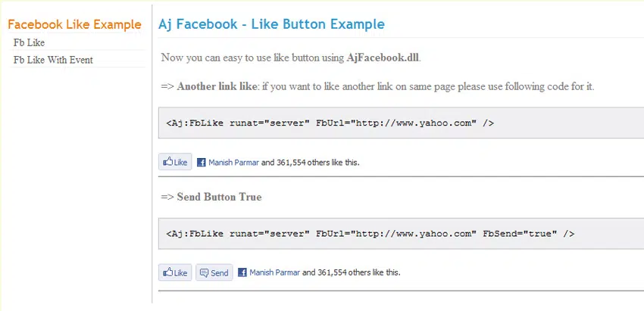Select Fb Like With Event in the sidebar

coord(53,60)
